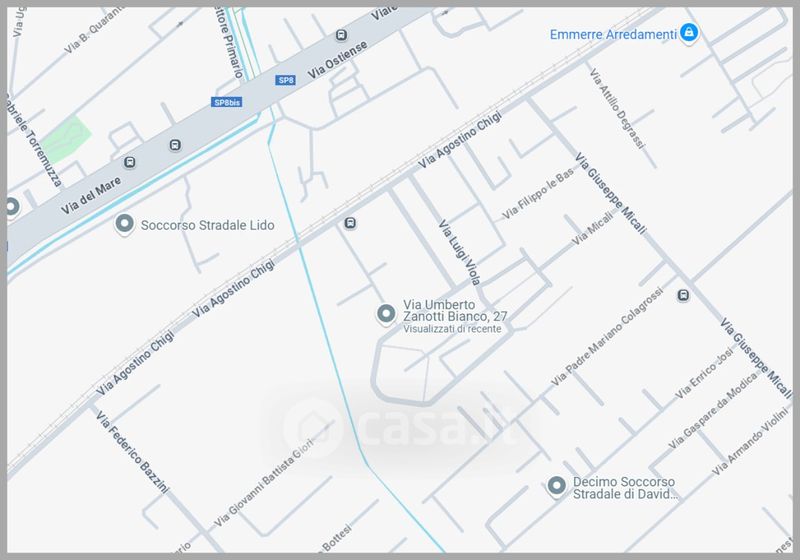Select the bus stop icon above Via Ostiense label

coord(341,35)
